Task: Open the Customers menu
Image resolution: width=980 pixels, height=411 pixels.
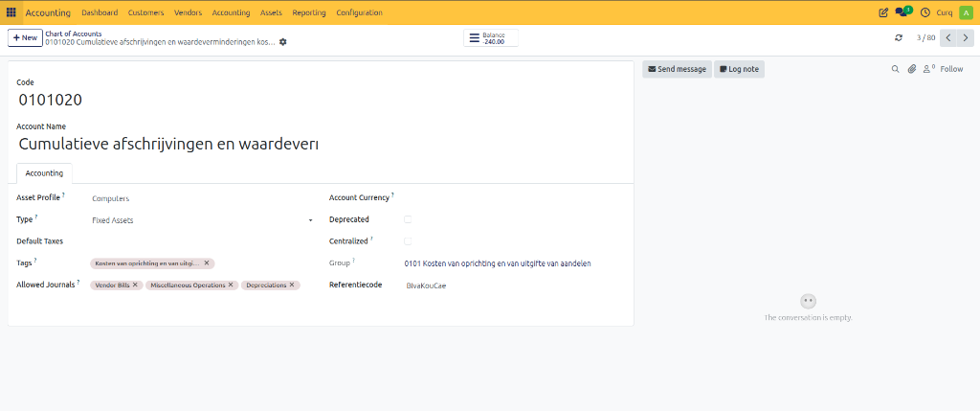Action: click(x=145, y=12)
